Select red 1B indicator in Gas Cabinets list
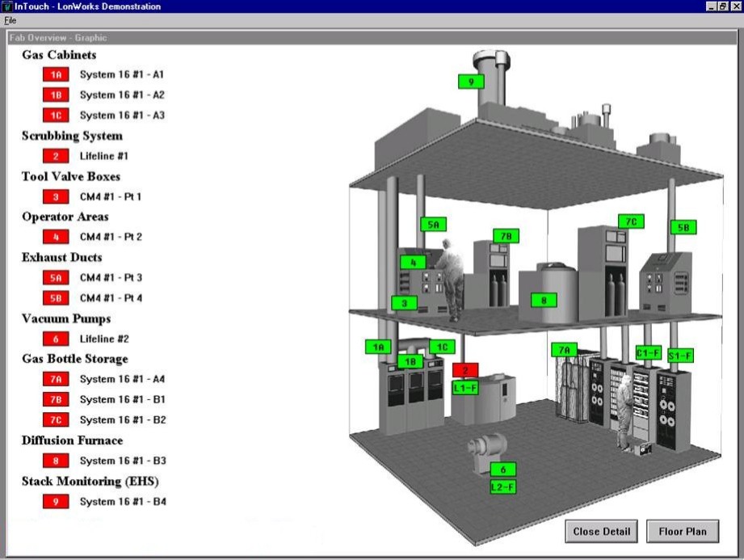 pos(56,95)
